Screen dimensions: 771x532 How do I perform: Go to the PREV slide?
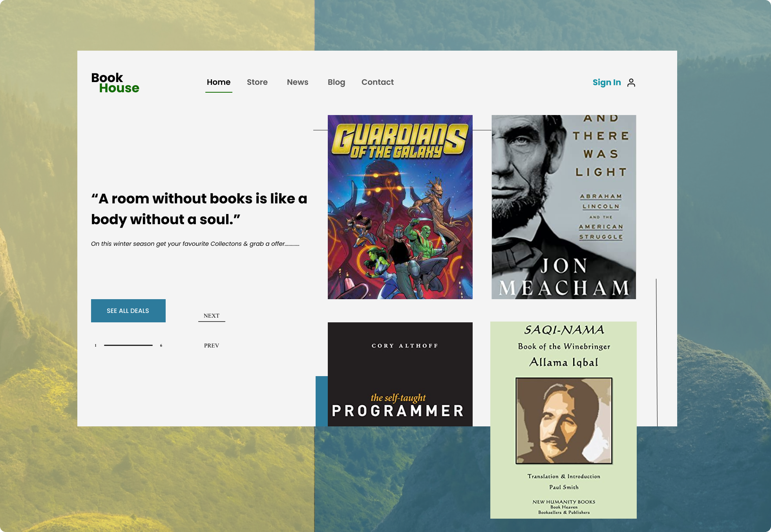tap(212, 346)
